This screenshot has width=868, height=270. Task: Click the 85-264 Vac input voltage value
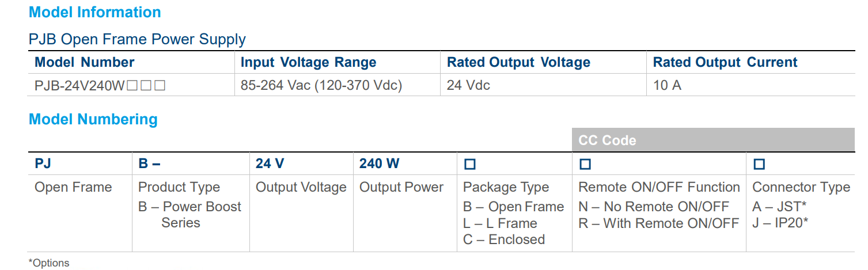(321, 86)
